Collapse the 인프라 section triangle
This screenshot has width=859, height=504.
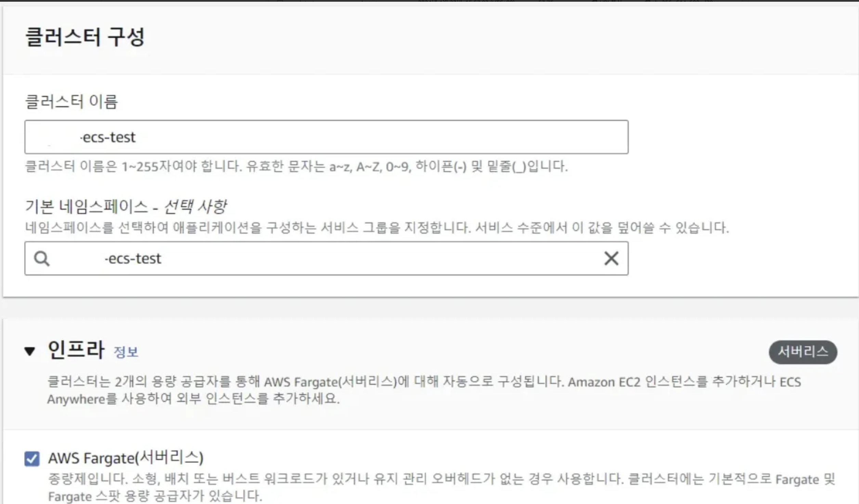pos(30,351)
